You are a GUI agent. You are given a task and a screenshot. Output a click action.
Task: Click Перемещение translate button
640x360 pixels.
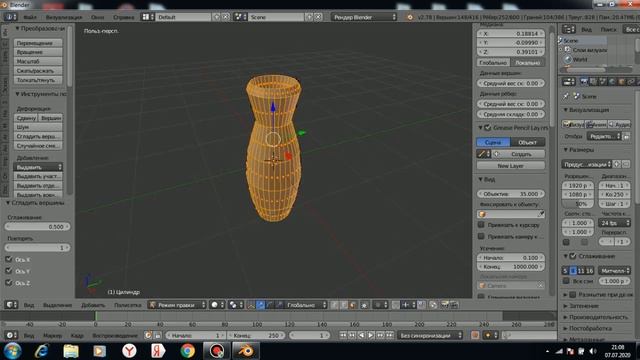38,43
